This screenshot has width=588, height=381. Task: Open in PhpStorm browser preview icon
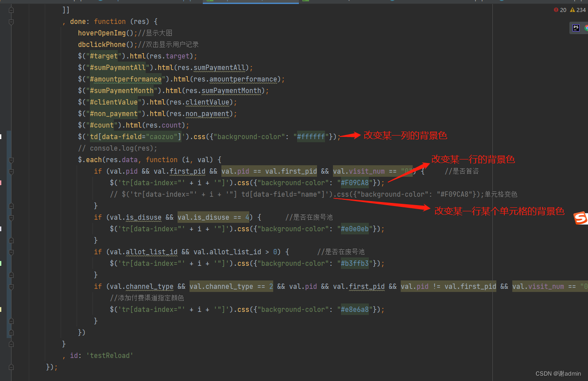tap(576, 27)
